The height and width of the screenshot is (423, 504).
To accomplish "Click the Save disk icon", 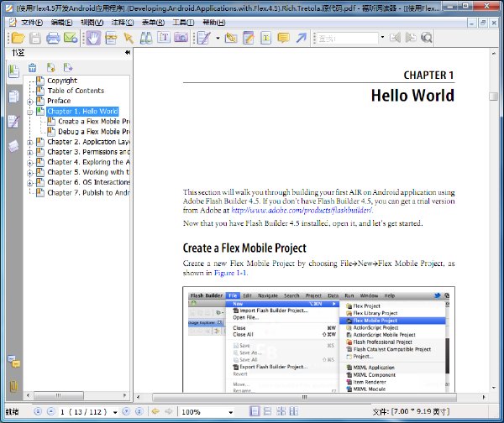I will click(x=35, y=38).
